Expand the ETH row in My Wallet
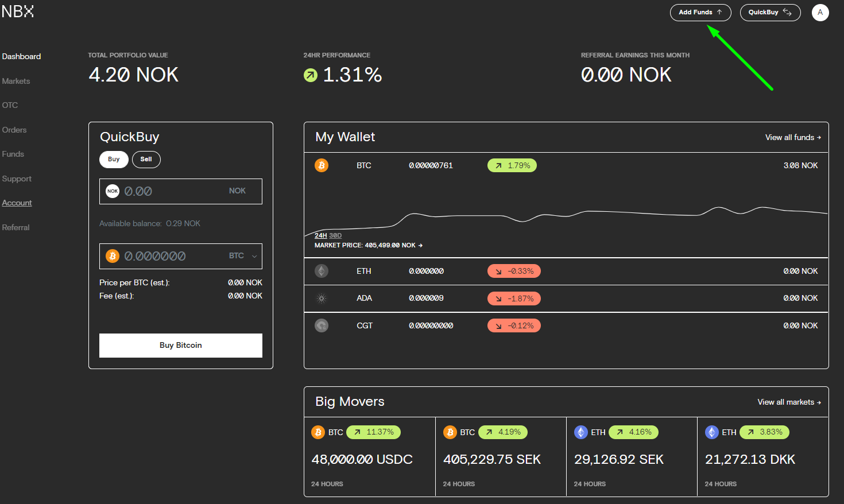This screenshot has height=504, width=844. pyautogui.click(x=566, y=271)
